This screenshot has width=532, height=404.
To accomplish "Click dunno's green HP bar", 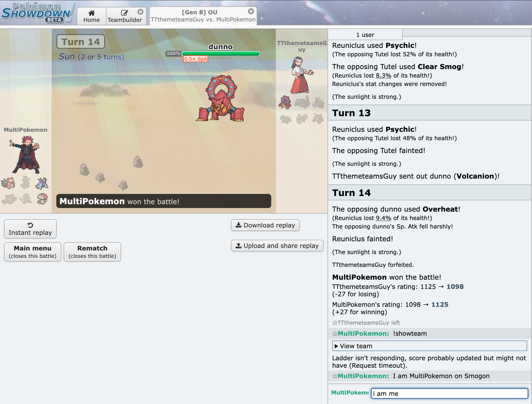I will click(x=221, y=53).
